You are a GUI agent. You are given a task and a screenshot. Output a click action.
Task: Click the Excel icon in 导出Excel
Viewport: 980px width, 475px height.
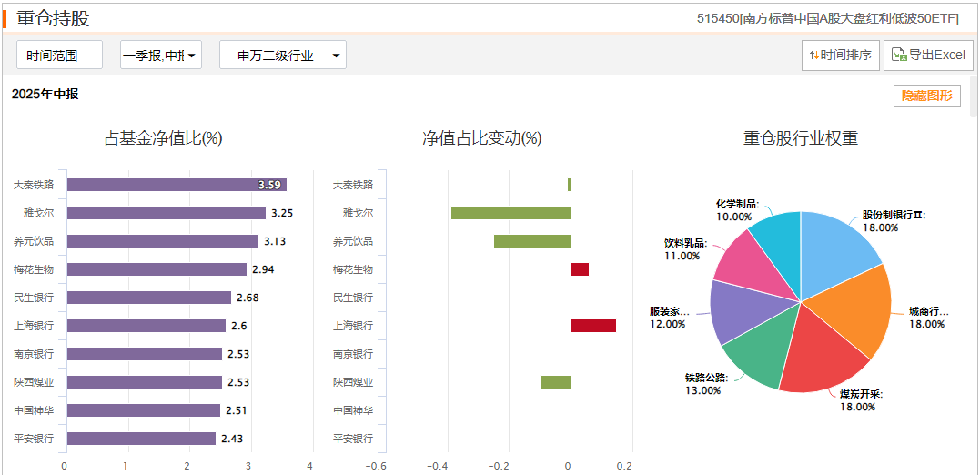tap(899, 55)
